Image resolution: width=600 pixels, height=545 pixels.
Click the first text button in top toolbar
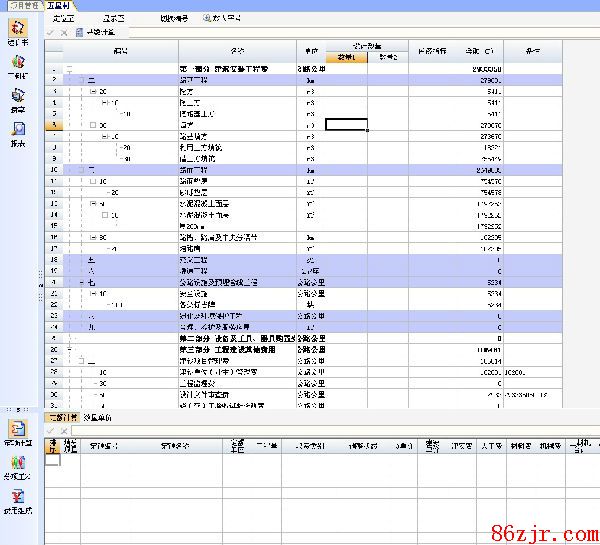click(x=63, y=18)
